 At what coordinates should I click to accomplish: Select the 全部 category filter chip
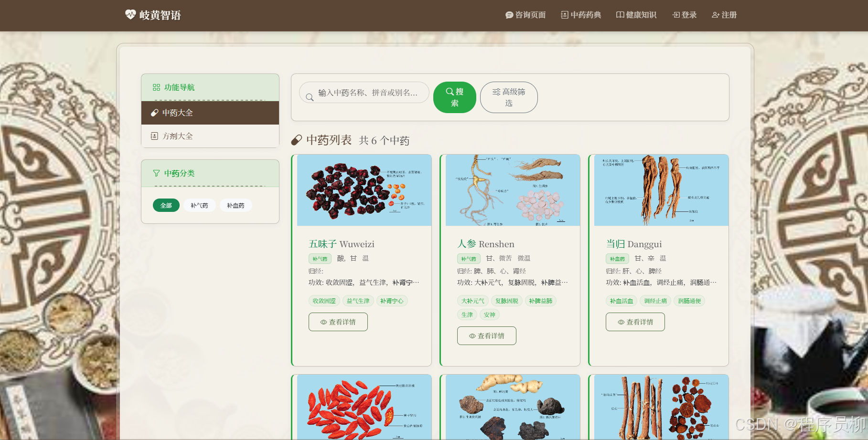point(166,205)
